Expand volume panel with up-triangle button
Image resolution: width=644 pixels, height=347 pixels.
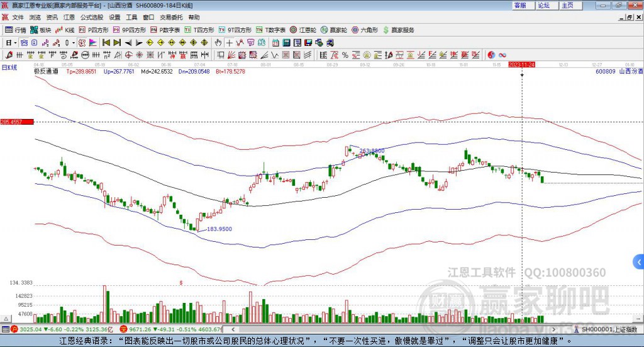click(x=6, y=319)
